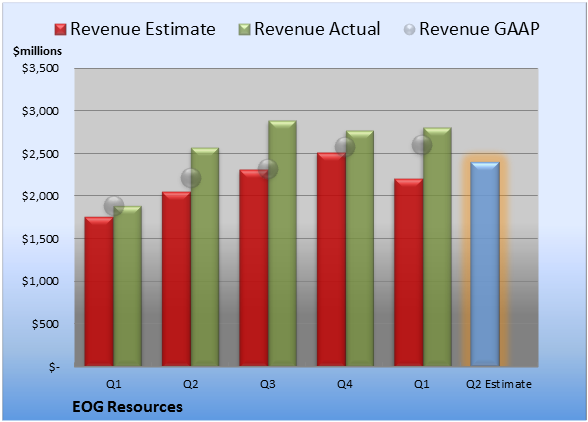Click the '$3,000' axis value
The width and height of the screenshot is (588, 422).
(x=40, y=111)
